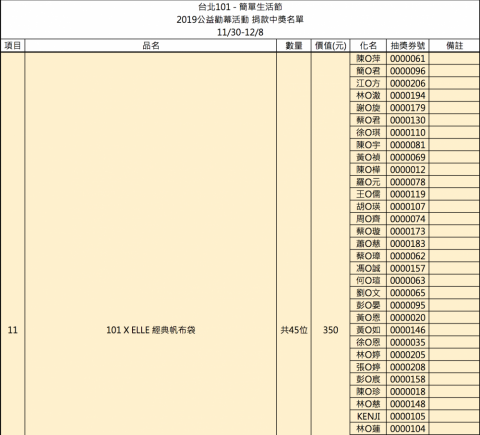Click item number 11 cell
Image resolution: width=480 pixels, height=435 pixels.
tap(13, 330)
